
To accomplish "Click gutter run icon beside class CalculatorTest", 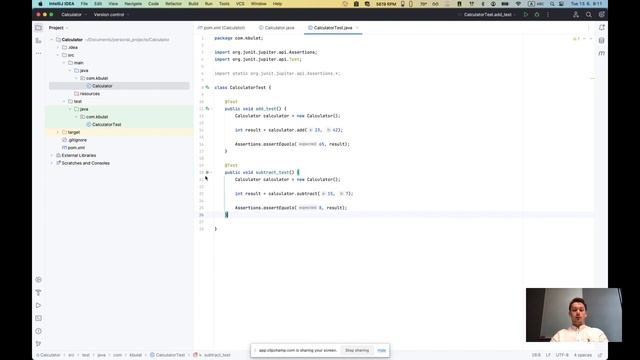I will (x=207, y=87).
